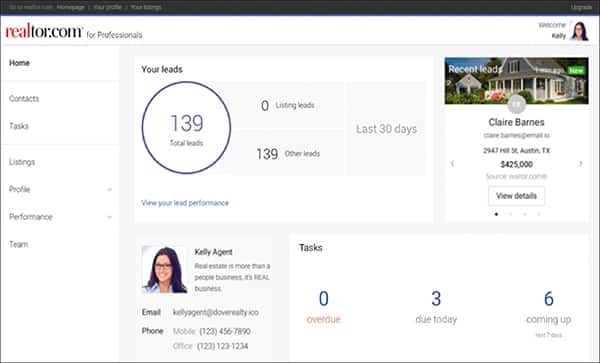Open View your lead performance link
Viewport: 600px width, 363px height.
pos(185,203)
